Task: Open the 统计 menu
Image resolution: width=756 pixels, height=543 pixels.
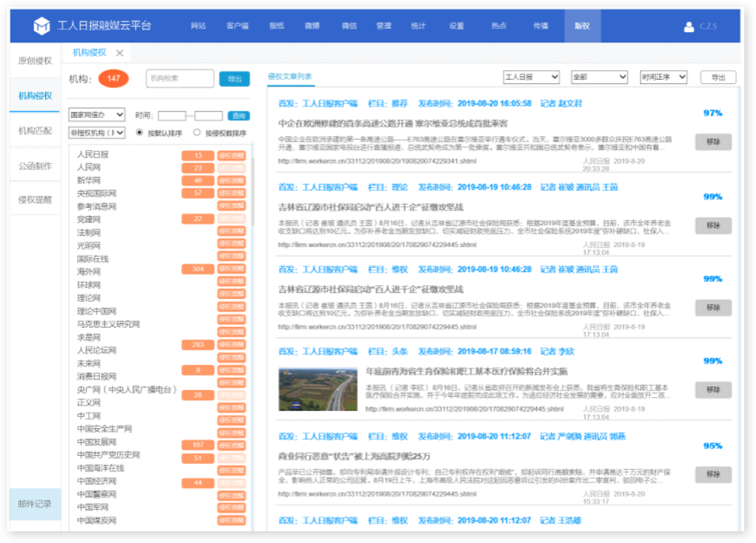Action: [x=418, y=26]
